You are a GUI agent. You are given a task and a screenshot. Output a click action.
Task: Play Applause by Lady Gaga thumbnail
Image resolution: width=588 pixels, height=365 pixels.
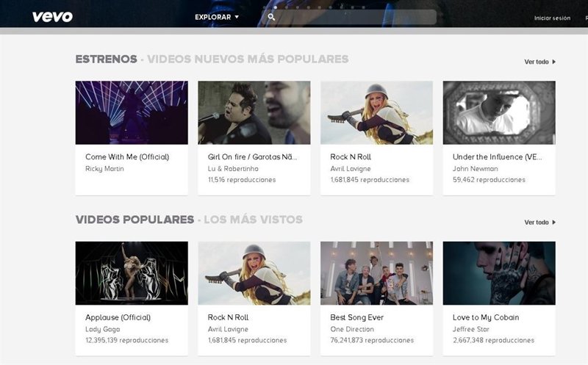(x=132, y=273)
